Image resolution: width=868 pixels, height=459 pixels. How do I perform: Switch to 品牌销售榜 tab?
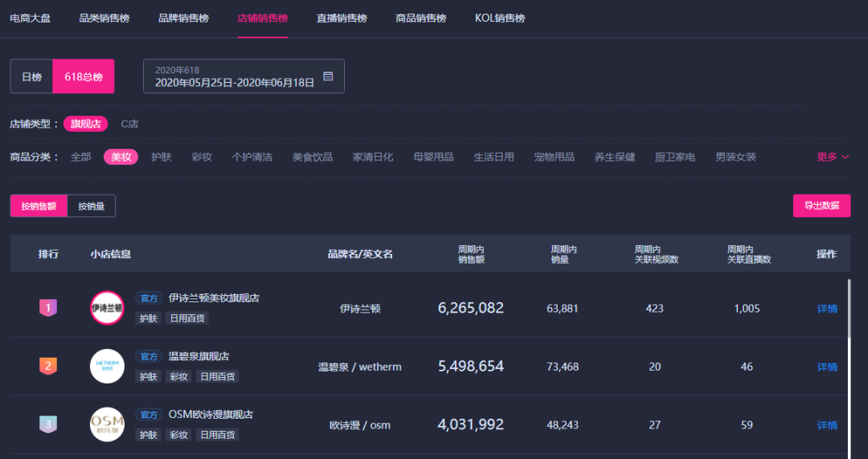click(183, 18)
